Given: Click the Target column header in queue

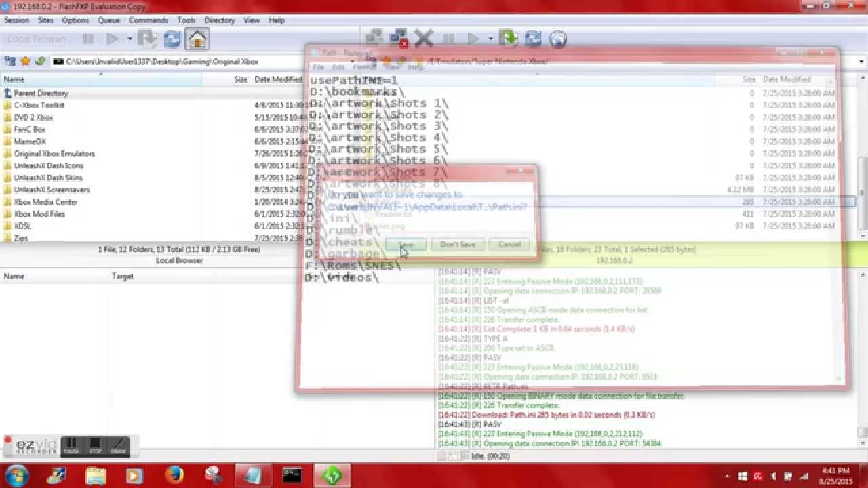Looking at the screenshot, I should pyautogui.click(x=123, y=277).
